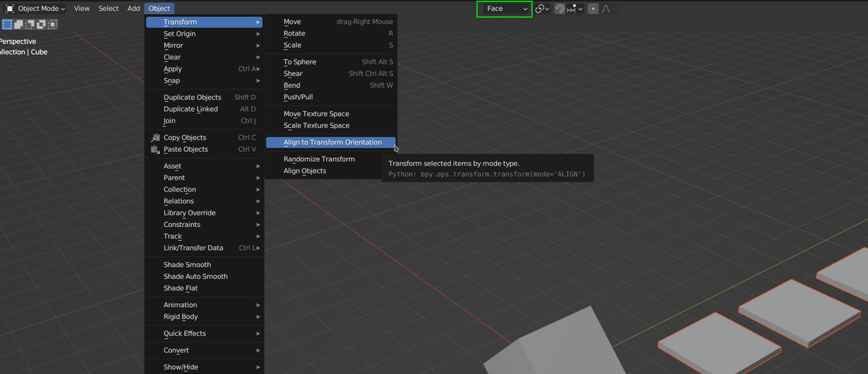The width and height of the screenshot is (868, 374).
Task: Select the Set selection mode icon
Action: (7, 24)
